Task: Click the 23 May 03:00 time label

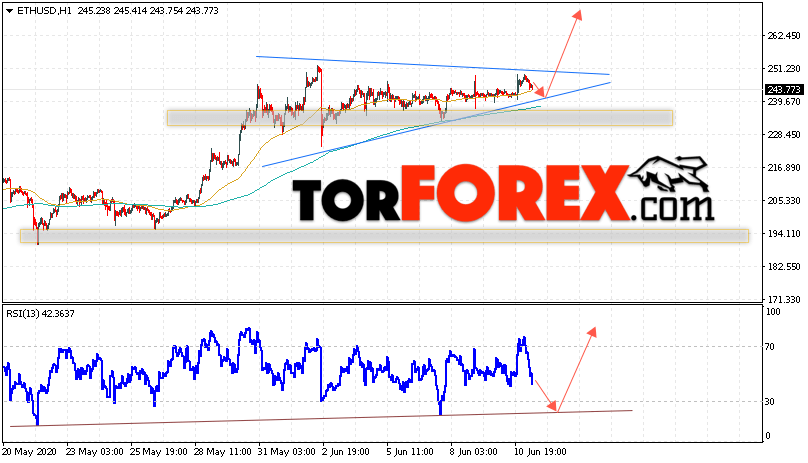Action: point(95,452)
